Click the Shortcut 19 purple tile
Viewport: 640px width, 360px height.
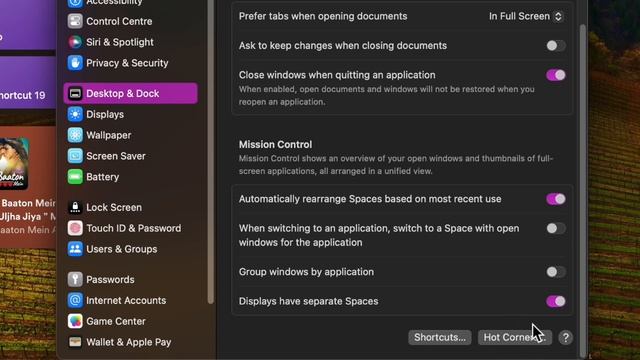[28, 82]
